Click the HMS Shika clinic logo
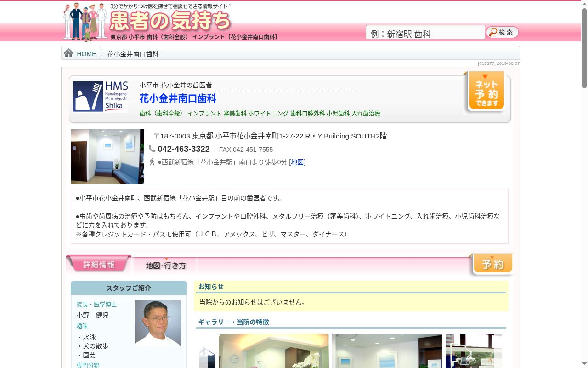Image resolution: width=588 pixels, height=368 pixels. pyautogui.click(x=101, y=96)
